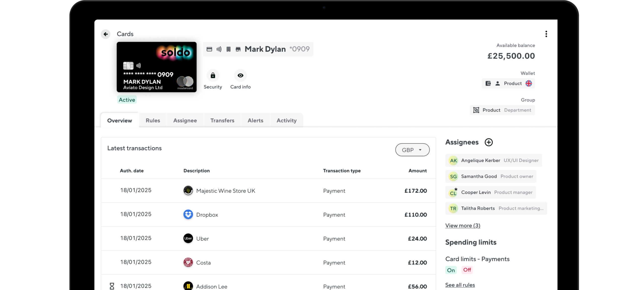Open the Majestic Wine Store UK transaction
The height and width of the screenshot is (290, 644).
[x=268, y=191]
